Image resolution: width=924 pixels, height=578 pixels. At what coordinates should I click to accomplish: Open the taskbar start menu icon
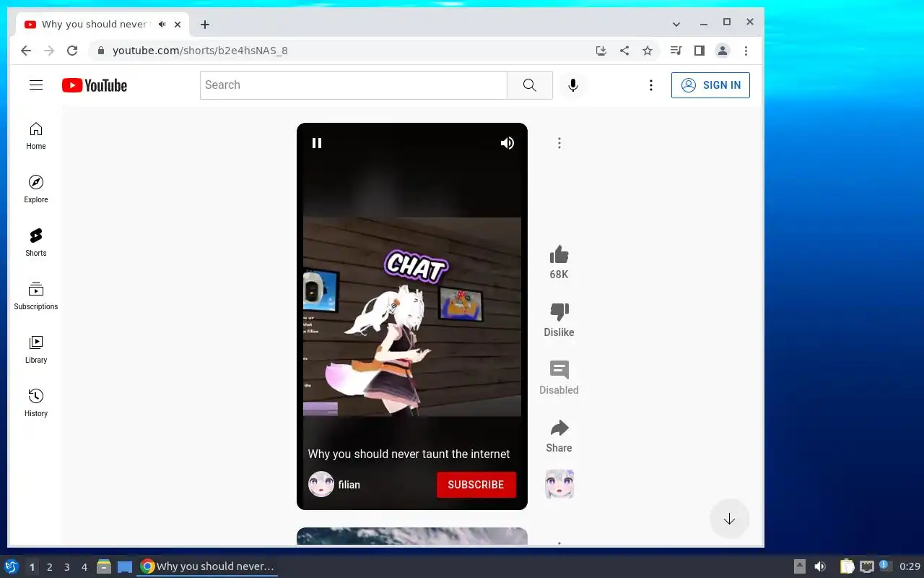click(12, 566)
